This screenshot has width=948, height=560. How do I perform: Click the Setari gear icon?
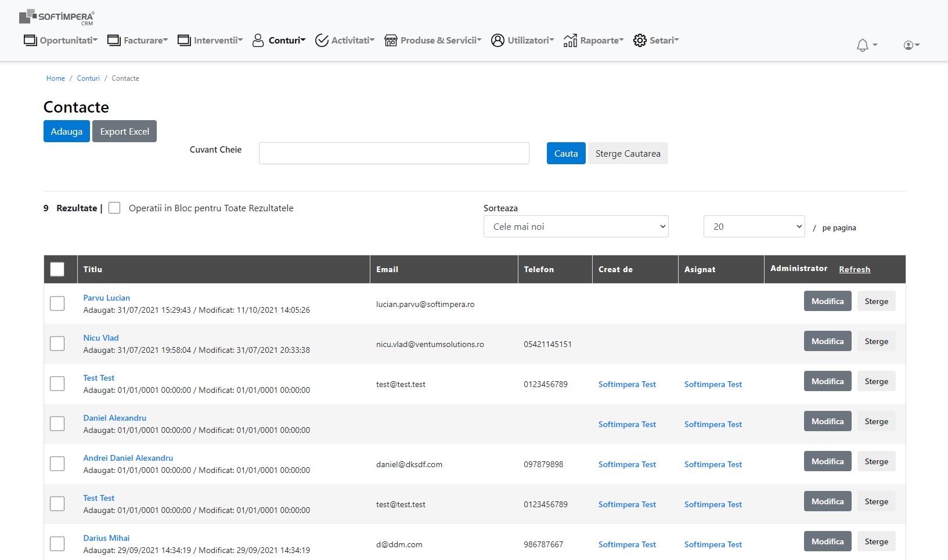(640, 40)
